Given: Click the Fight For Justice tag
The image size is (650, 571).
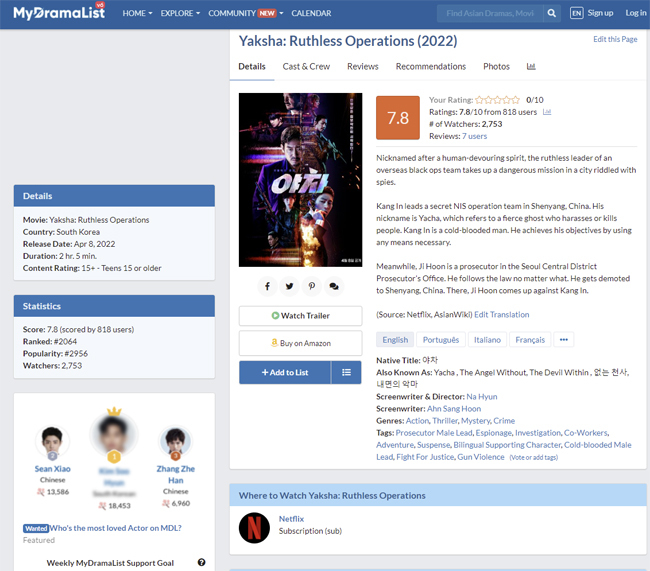Looking at the screenshot, I should (425, 457).
